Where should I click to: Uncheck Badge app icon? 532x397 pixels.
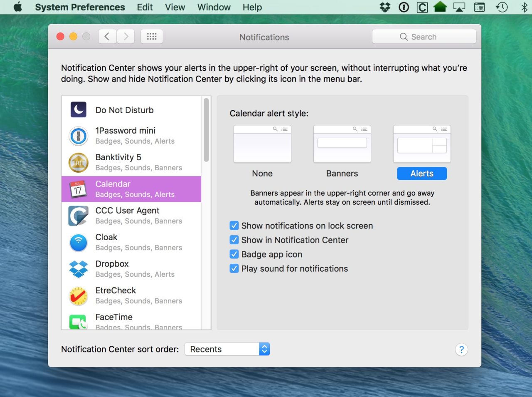point(234,254)
